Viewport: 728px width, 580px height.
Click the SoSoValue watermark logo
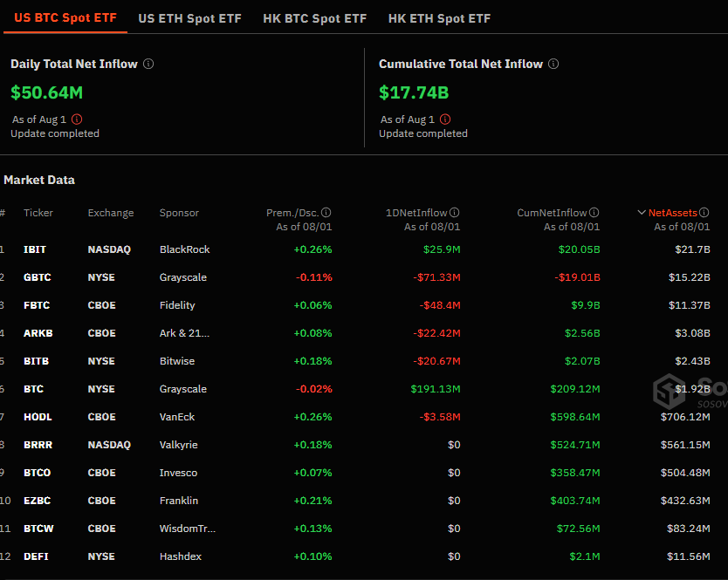click(669, 393)
